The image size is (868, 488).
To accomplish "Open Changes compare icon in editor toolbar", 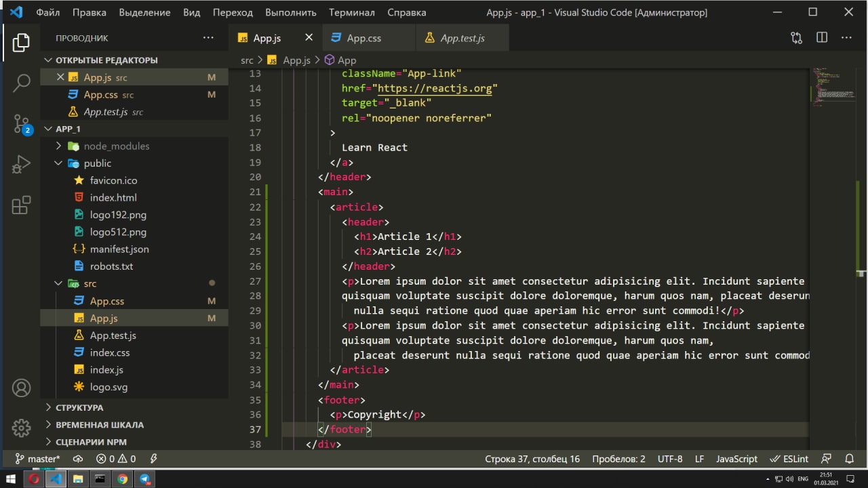I will (x=797, y=38).
